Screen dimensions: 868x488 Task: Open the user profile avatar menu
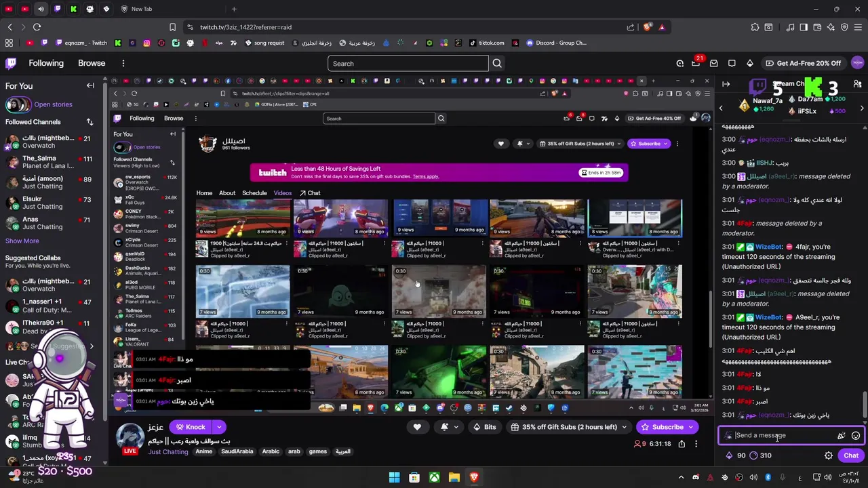coord(858,63)
